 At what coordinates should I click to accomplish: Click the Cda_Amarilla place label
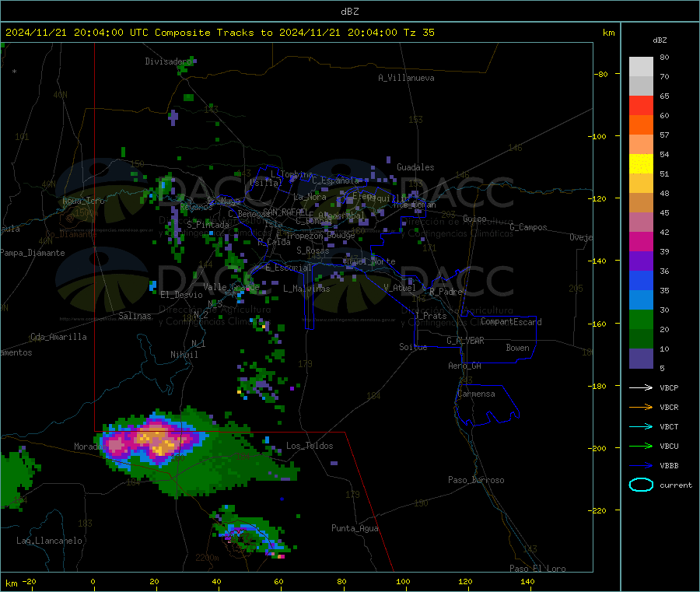click(58, 337)
